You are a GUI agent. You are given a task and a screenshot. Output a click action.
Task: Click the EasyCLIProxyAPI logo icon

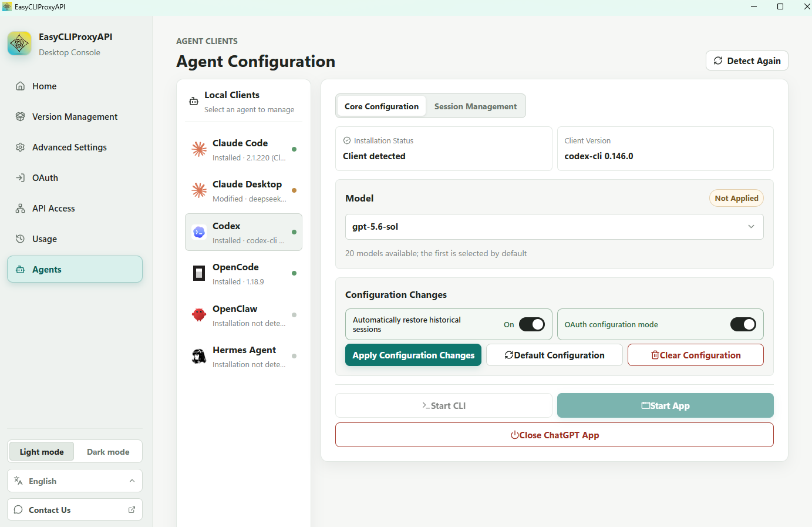pos(19,43)
